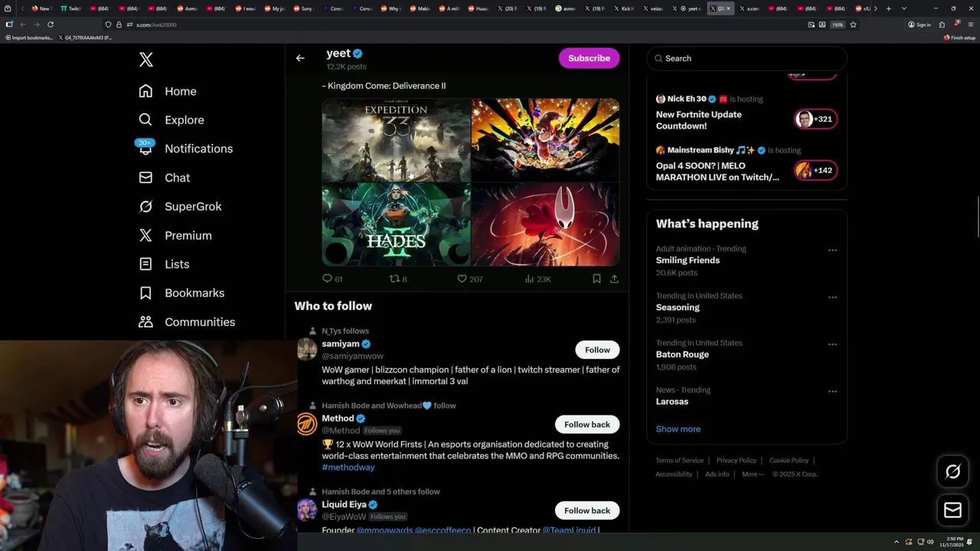Open the Explore magnifier icon

click(x=145, y=120)
